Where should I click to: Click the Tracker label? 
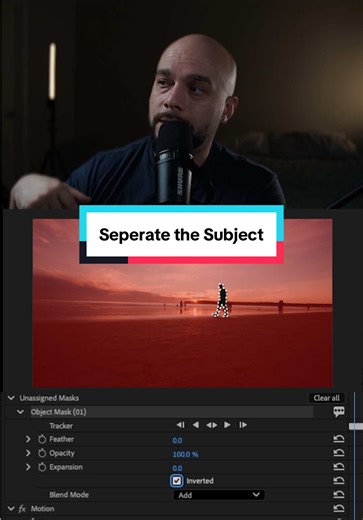[61, 426]
